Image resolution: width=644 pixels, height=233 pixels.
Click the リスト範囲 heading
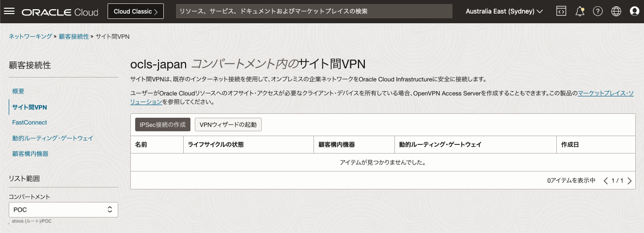24,179
